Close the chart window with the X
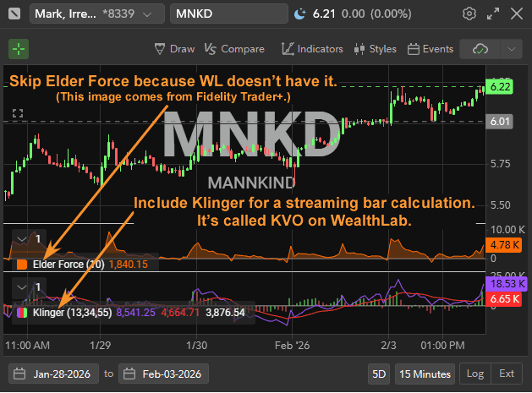This screenshot has height=393, width=532. tap(517, 14)
